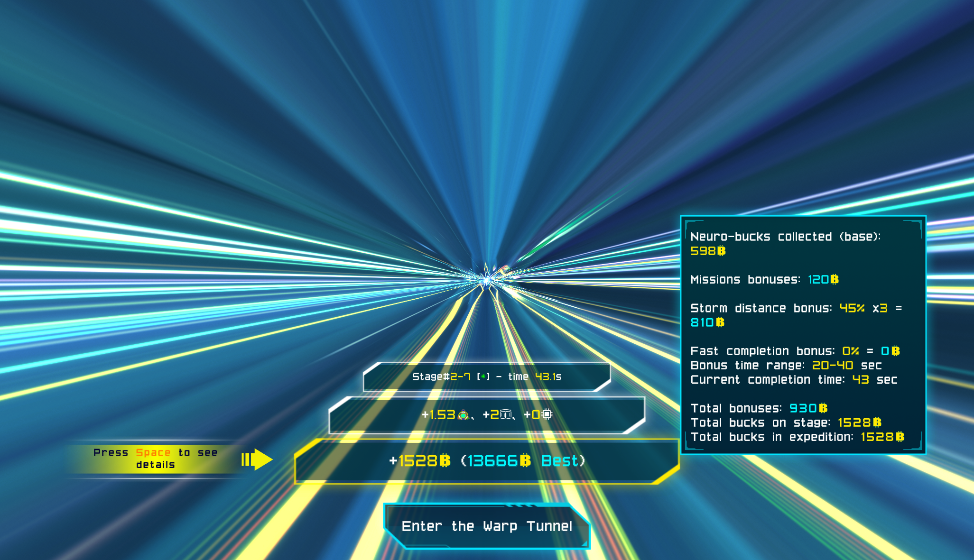This screenshot has height=560, width=974.
Task: Click the "Neuro-bucks collected (base):" label
Action: point(785,237)
